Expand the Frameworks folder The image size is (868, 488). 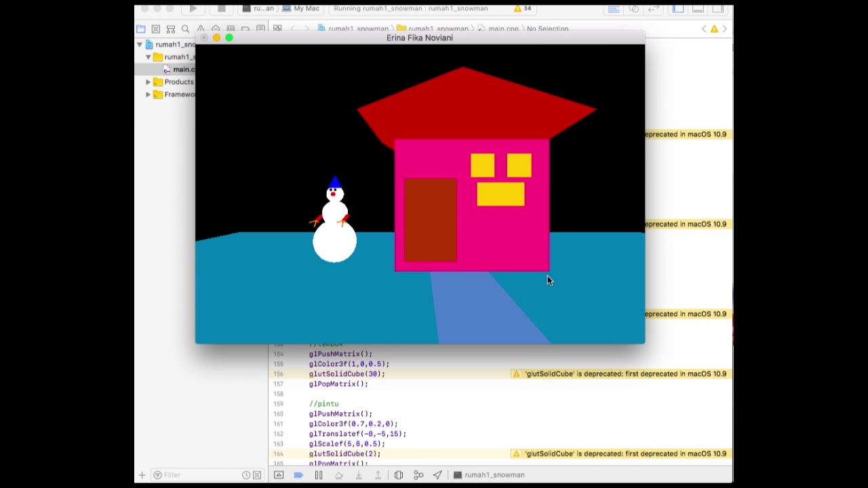tap(149, 94)
